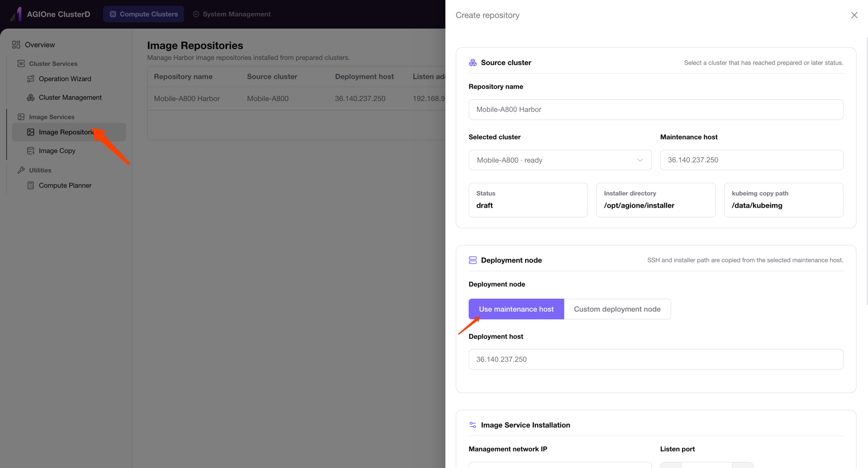Close the Create repository drawer
The image size is (868, 468).
(x=854, y=15)
